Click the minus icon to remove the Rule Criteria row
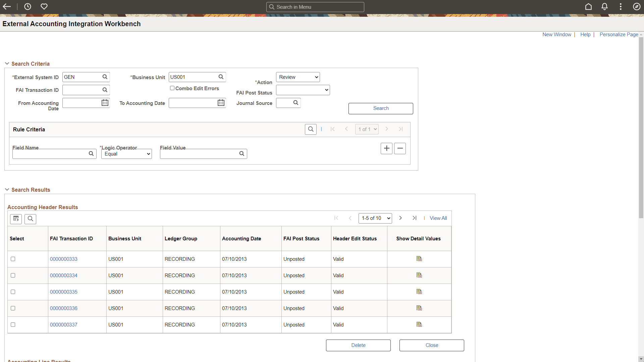The width and height of the screenshot is (644, 362). click(399, 148)
